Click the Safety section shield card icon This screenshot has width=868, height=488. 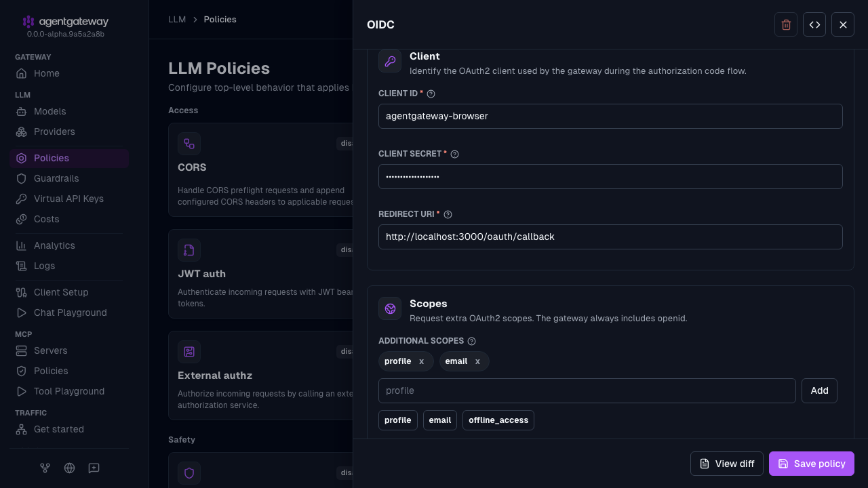[189, 473]
